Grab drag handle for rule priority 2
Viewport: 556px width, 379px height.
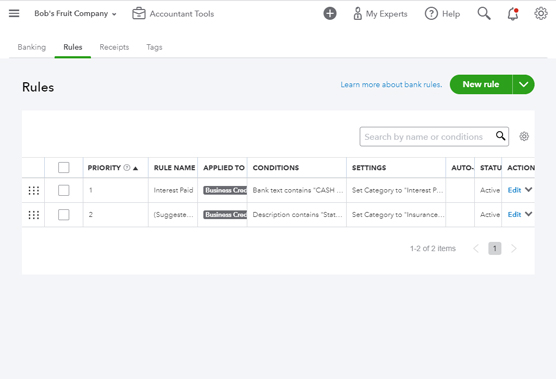click(x=34, y=215)
